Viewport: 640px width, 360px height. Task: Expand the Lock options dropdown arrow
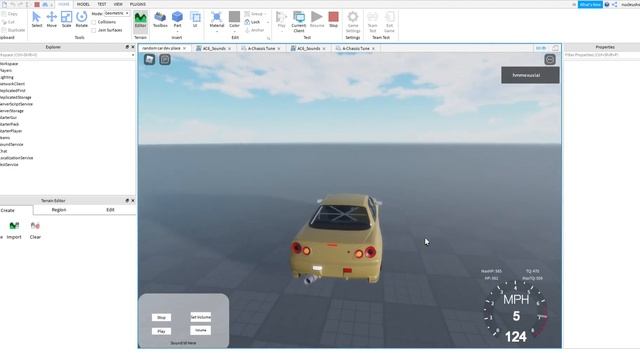tap(268, 22)
